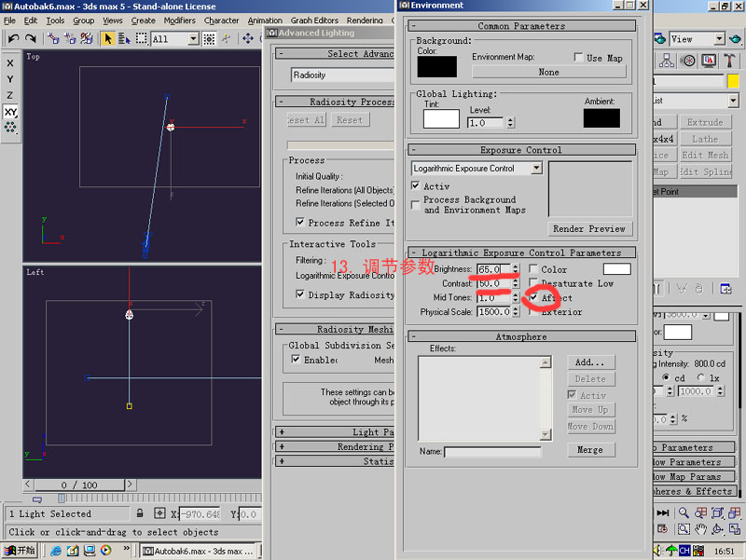Select the XY plane constraint button

pos(10,112)
